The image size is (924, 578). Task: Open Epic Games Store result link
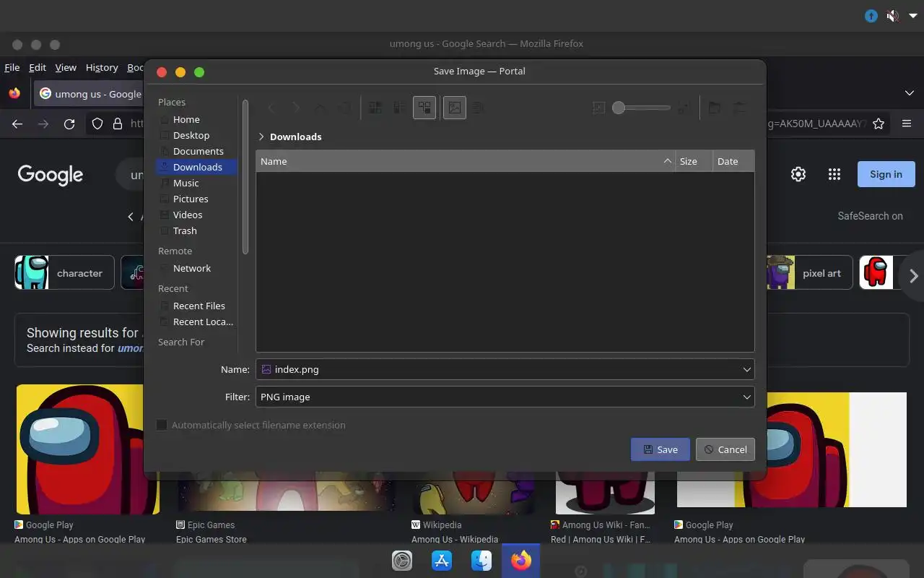click(212, 539)
